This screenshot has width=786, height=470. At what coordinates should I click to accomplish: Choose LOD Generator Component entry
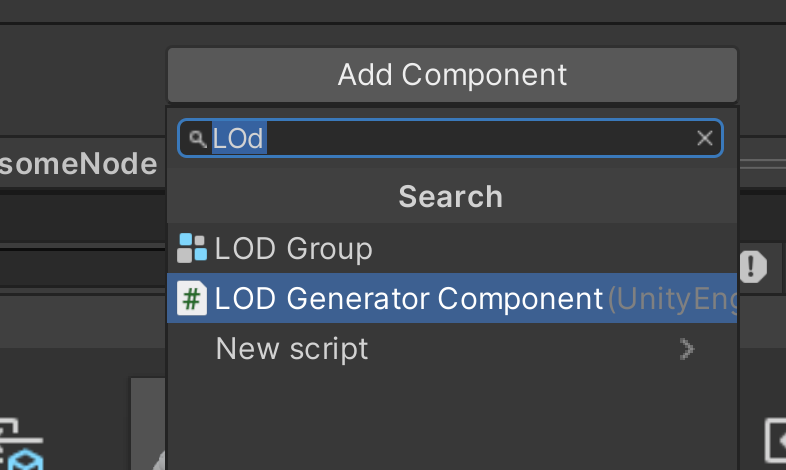tap(408, 298)
